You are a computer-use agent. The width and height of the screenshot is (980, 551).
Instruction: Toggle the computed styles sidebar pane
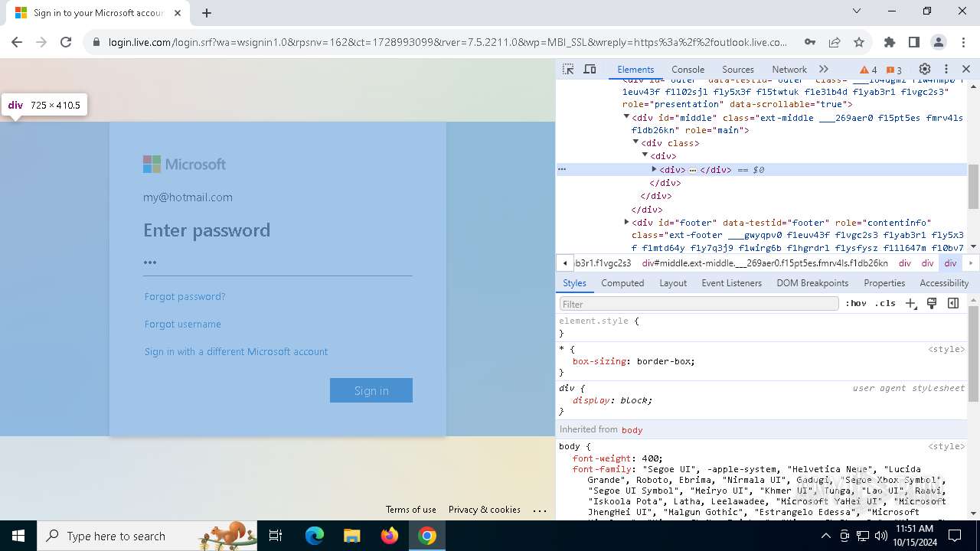(953, 304)
